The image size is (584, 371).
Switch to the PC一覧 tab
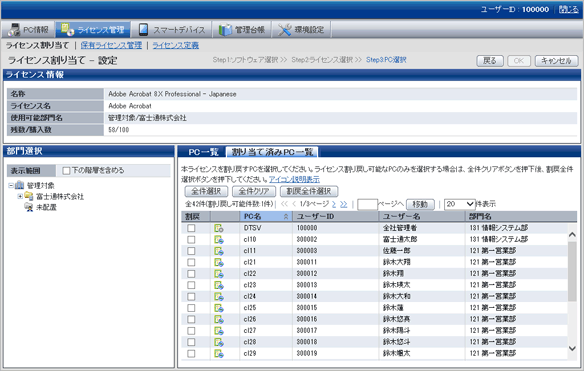point(203,152)
